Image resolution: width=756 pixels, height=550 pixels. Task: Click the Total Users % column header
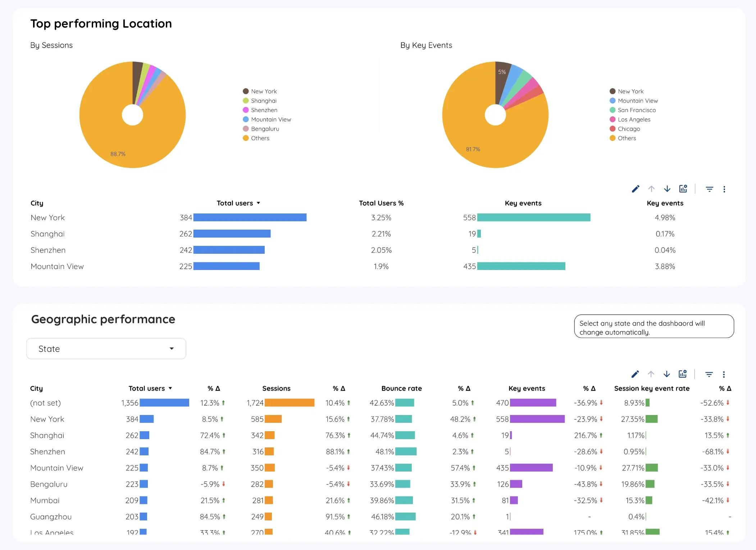pyautogui.click(x=381, y=203)
